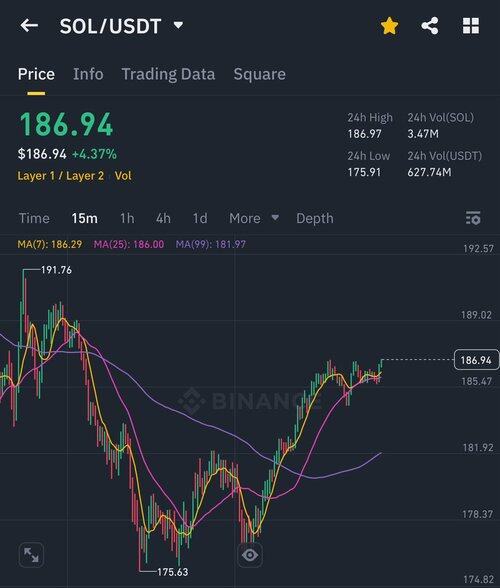Tap the Vol tag link
This screenshot has height=588, width=500.
pyautogui.click(x=123, y=176)
